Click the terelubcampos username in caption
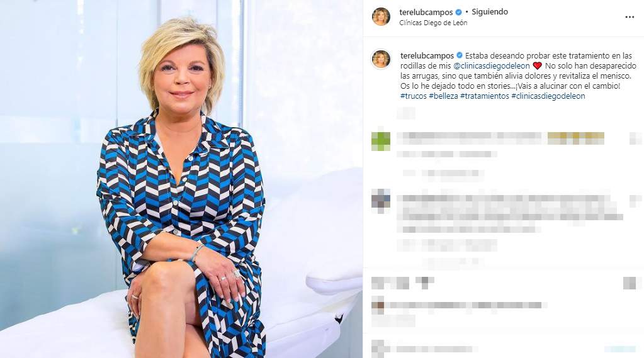644x358 pixels. tap(427, 55)
